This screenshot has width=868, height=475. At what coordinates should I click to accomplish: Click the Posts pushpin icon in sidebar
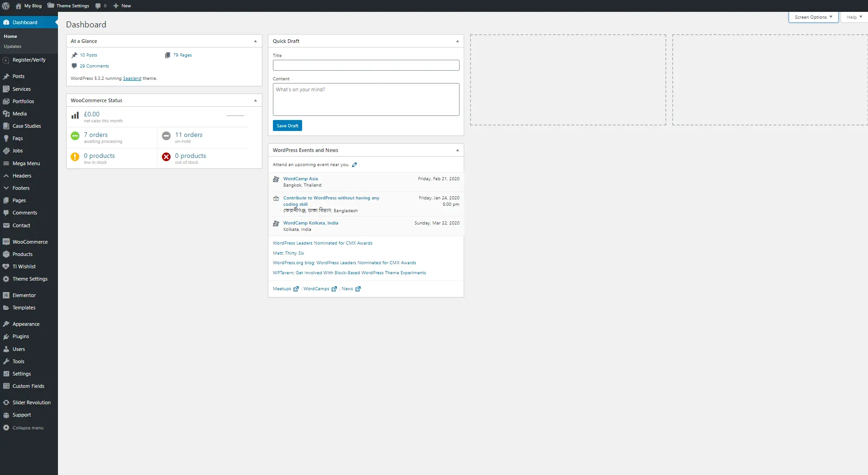(6, 77)
